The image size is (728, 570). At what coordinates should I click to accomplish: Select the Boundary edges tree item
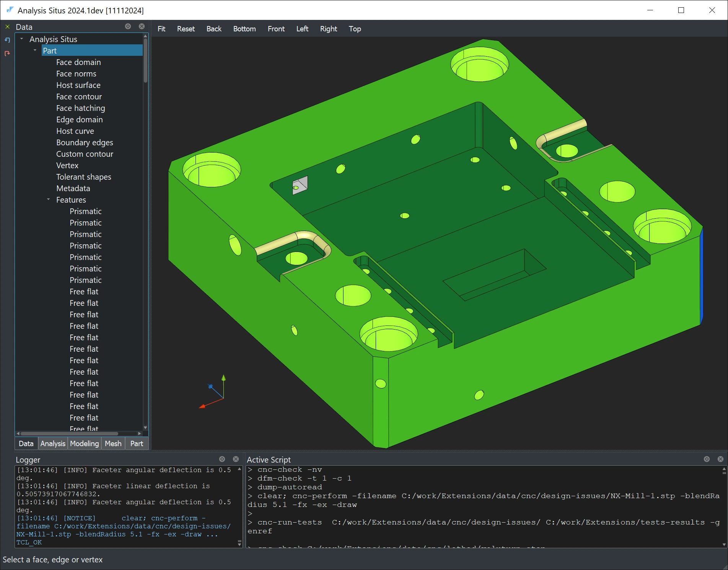[85, 143]
